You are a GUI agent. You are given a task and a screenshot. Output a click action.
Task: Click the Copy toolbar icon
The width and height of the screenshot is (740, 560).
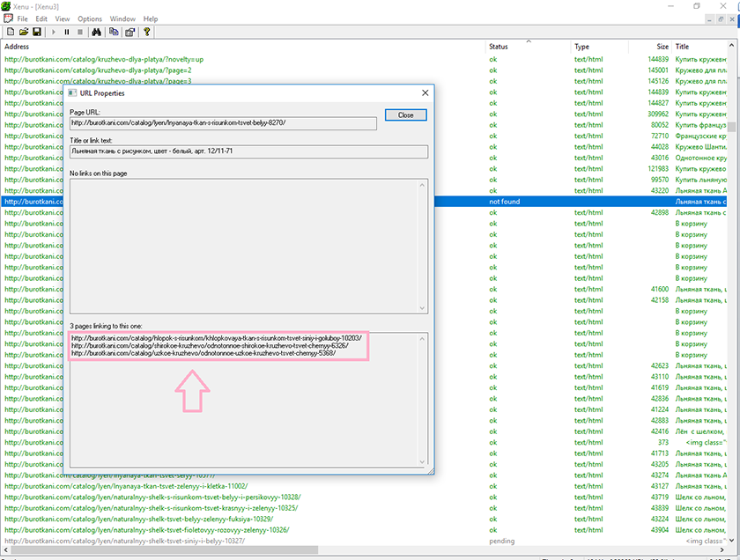pyautogui.click(x=114, y=32)
